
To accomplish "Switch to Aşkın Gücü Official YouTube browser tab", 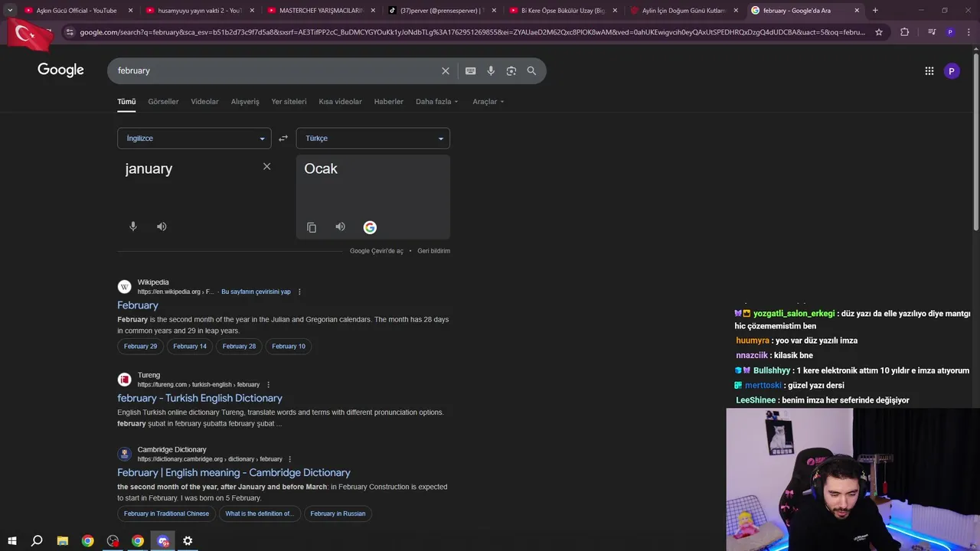I will [77, 11].
